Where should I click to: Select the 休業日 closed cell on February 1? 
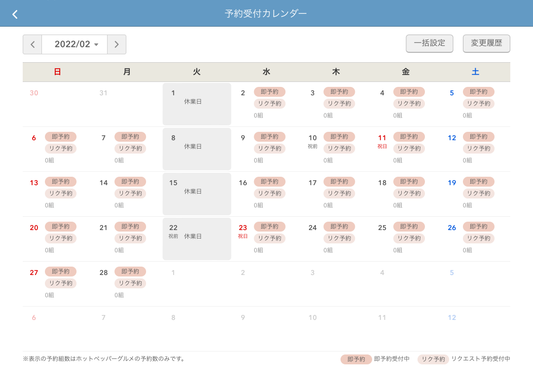click(196, 104)
